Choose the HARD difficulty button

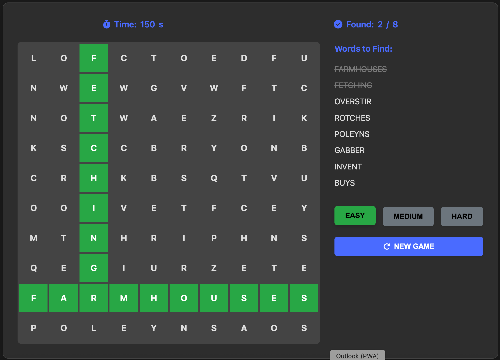462,216
